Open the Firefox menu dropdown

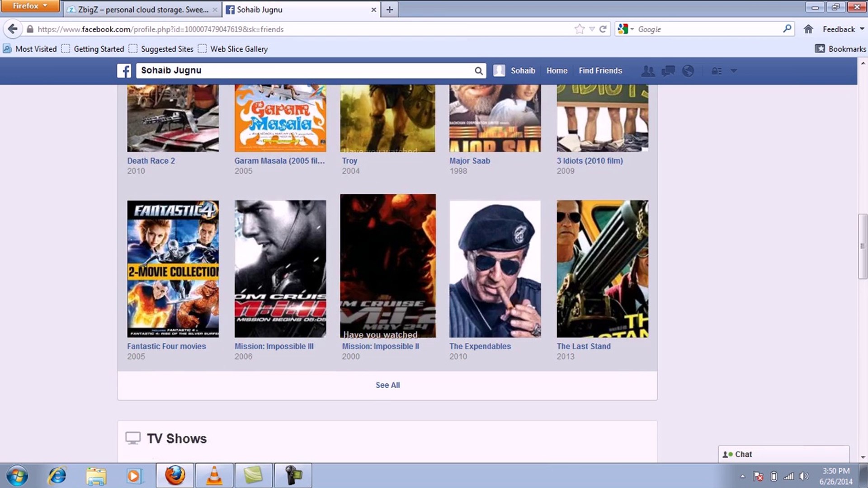(x=30, y=6)
